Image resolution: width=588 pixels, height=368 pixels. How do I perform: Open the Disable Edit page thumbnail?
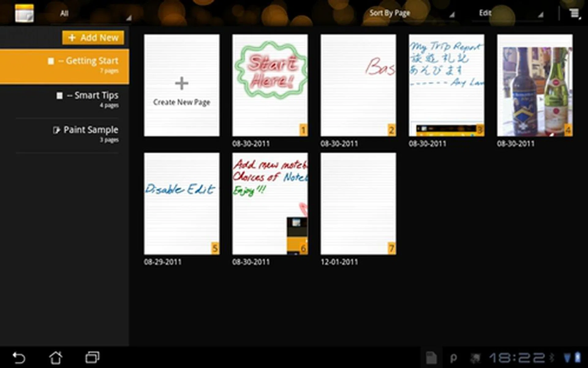point(182,204)
